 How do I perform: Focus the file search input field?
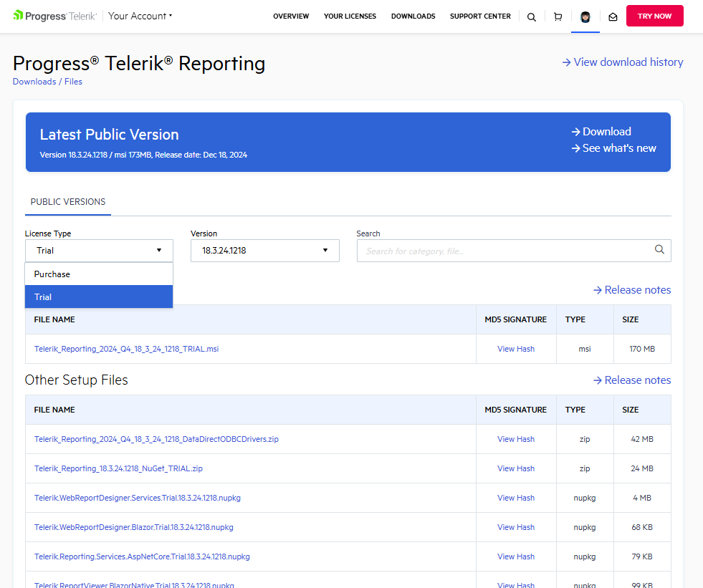(505, 251)
